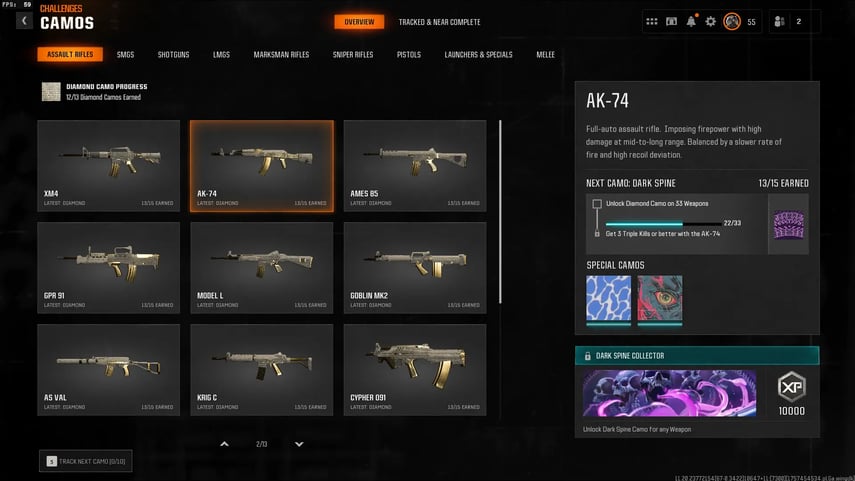Select the blue special camo swatch

[x=609, y=299]
